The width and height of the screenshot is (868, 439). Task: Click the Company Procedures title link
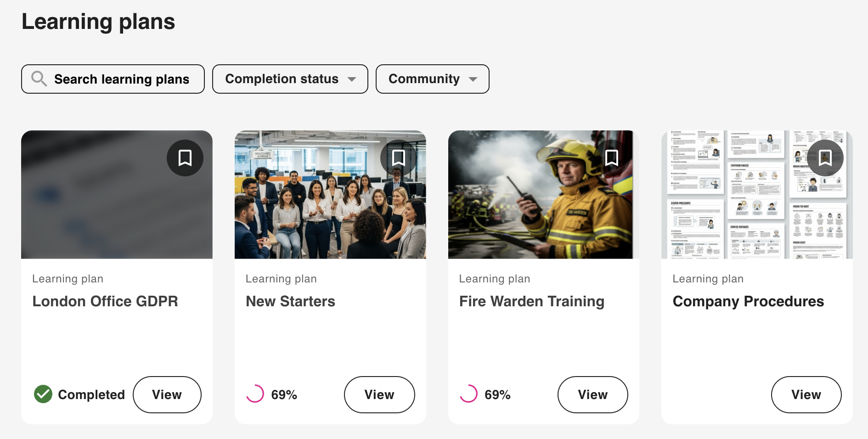tap(748, 301)
